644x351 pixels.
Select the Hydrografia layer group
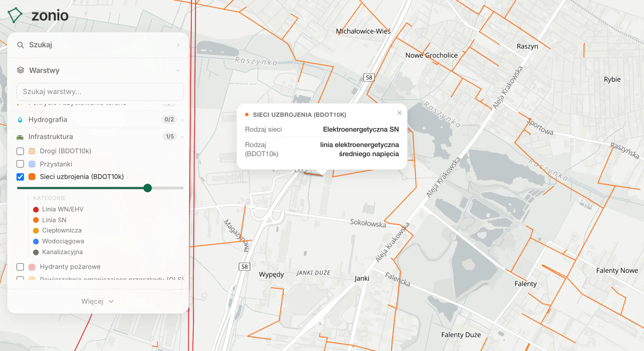click(x=98, y=119)
